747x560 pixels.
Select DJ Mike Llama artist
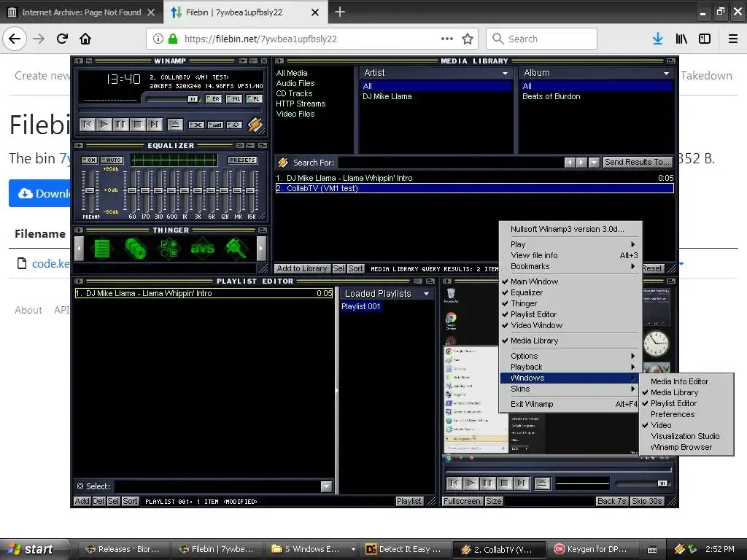coord(387,96)
